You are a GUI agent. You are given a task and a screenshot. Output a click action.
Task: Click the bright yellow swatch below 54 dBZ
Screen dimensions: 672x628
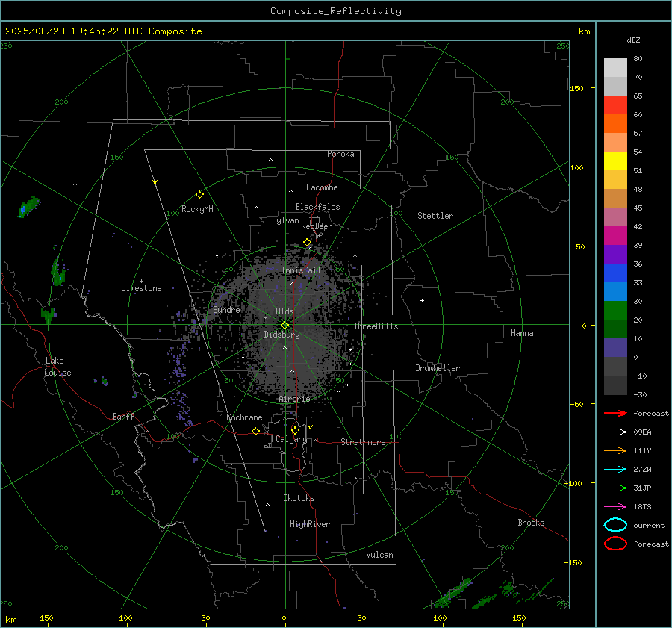pyautogui.click(x=615, y=161)
